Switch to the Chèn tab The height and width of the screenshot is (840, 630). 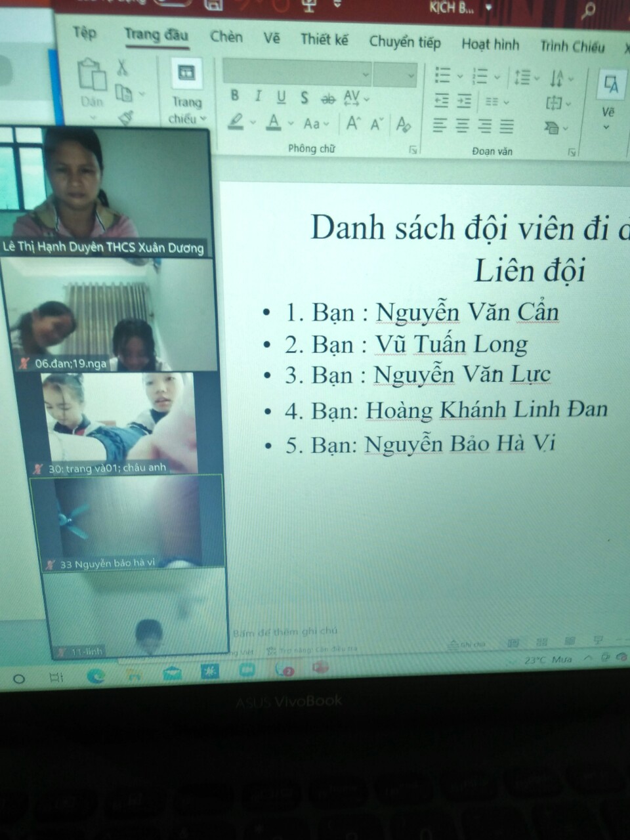click(226, 37)
